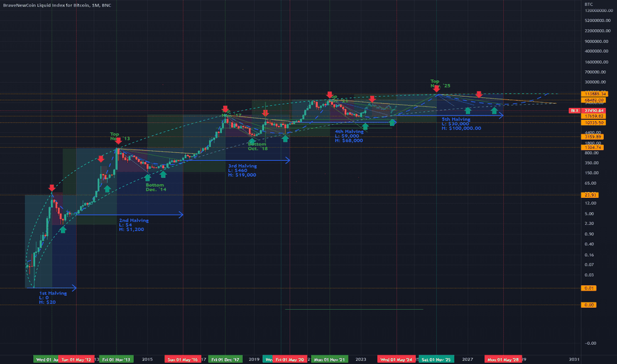Click the 2031 year label on time axis

[574, 359]
